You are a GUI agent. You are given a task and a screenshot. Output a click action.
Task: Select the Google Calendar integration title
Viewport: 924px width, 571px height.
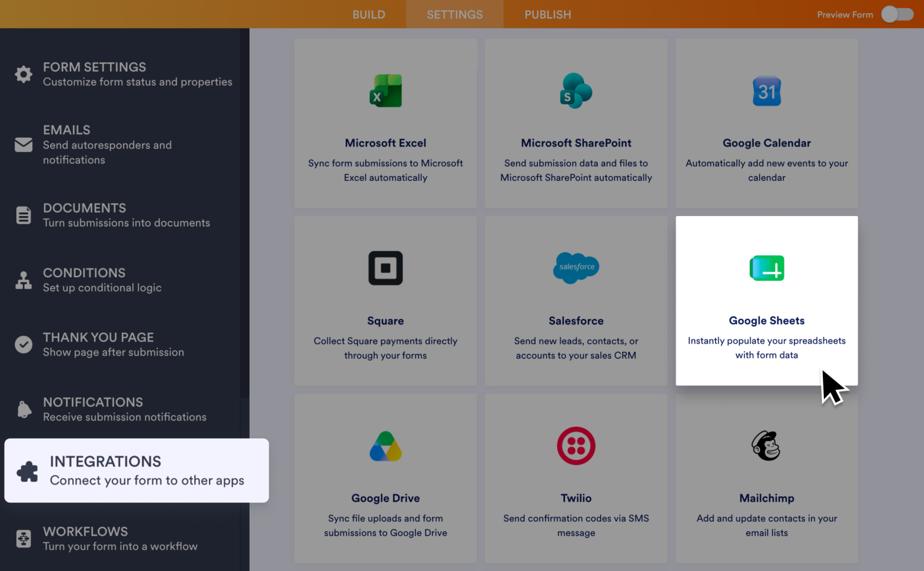click(767, 143)
